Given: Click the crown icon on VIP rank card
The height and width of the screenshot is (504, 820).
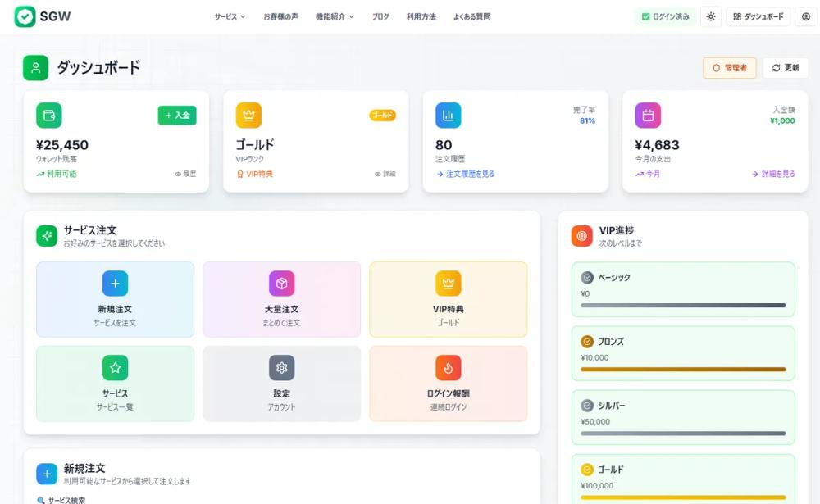Looking at the screenshot, I should point(248,116).
